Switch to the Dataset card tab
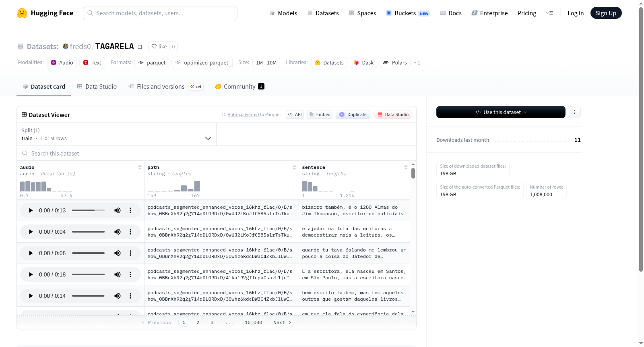Image resolution: width=644 pixels, height=347 pixels. [x=44, y=87]
